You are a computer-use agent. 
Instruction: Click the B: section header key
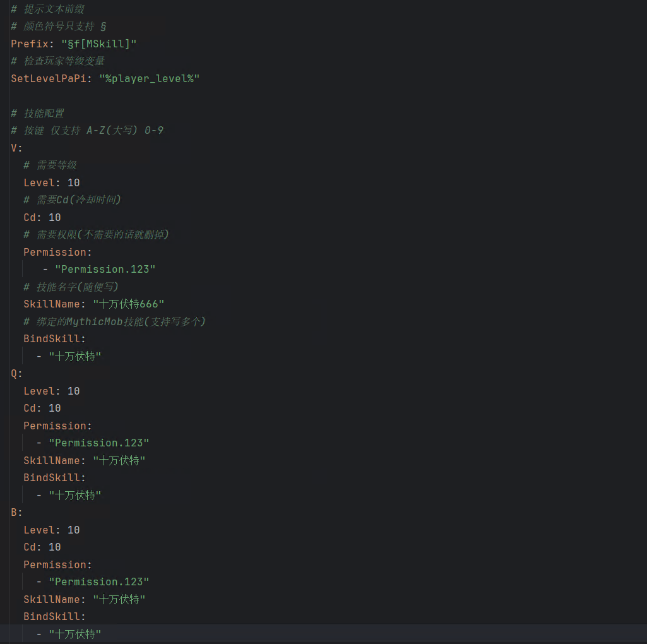pyautogui.click(x=16, y=512)
